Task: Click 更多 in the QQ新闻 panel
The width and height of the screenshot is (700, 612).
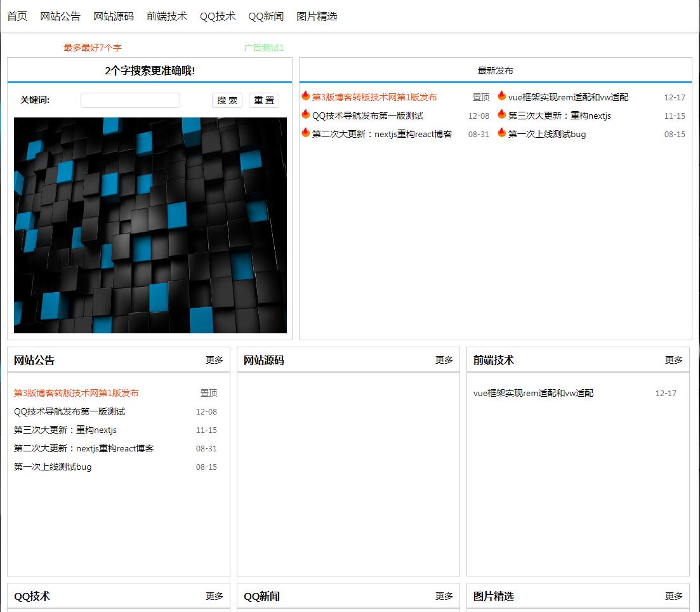Action: (444, 596)
